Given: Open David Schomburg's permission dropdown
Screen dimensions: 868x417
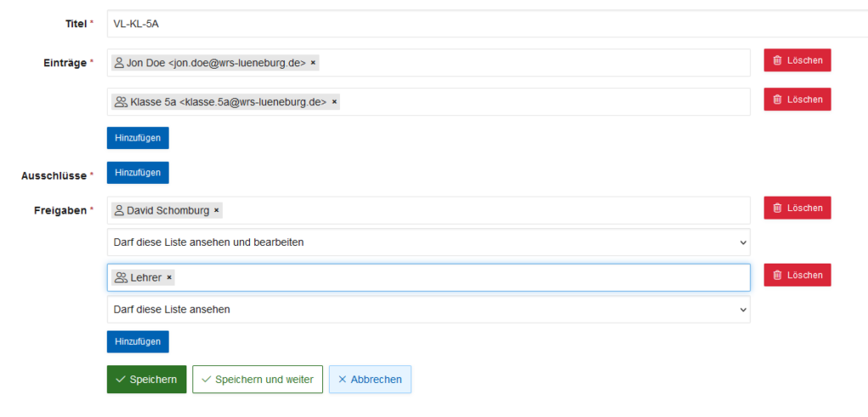Looking at the screenshot, I should (x=428, y=242).
